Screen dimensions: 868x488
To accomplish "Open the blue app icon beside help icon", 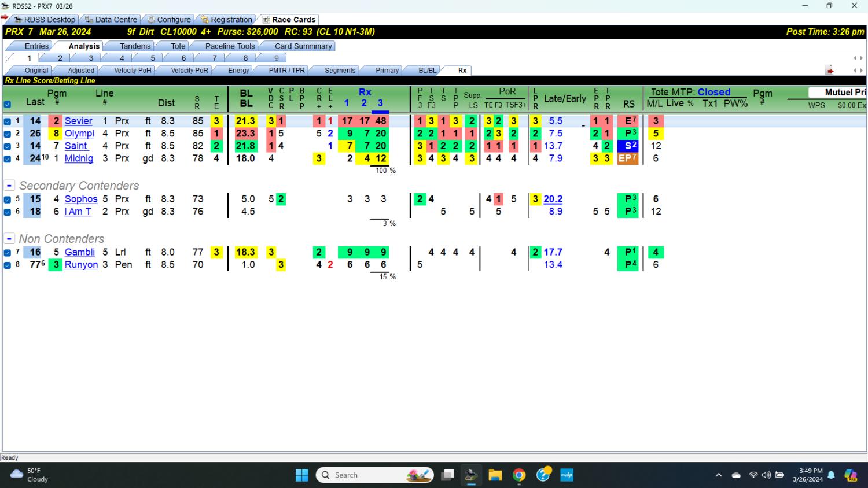I will 567,475.
